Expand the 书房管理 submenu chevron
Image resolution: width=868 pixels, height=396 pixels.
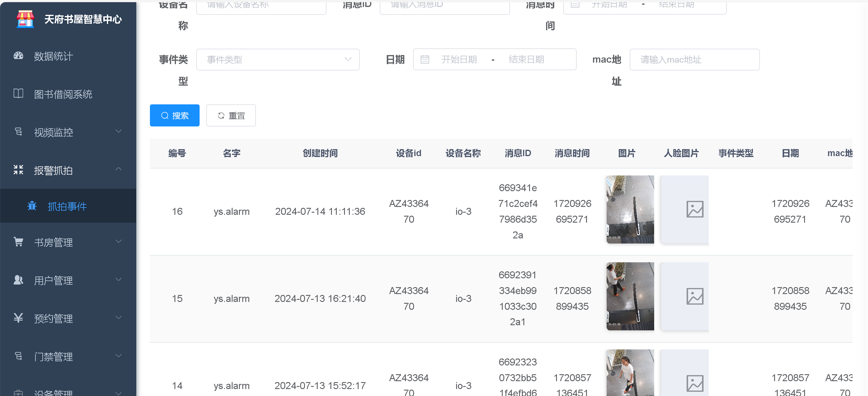tap(119, 241)
